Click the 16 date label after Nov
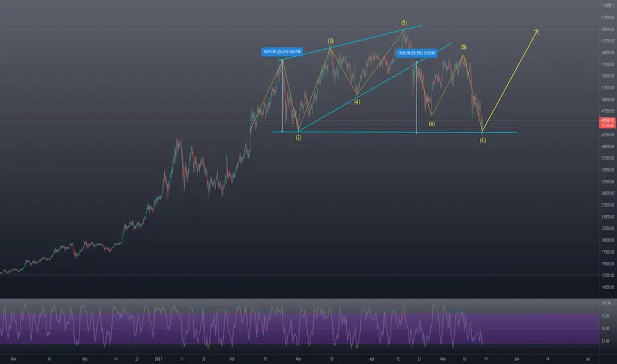 tap(49, 359)
